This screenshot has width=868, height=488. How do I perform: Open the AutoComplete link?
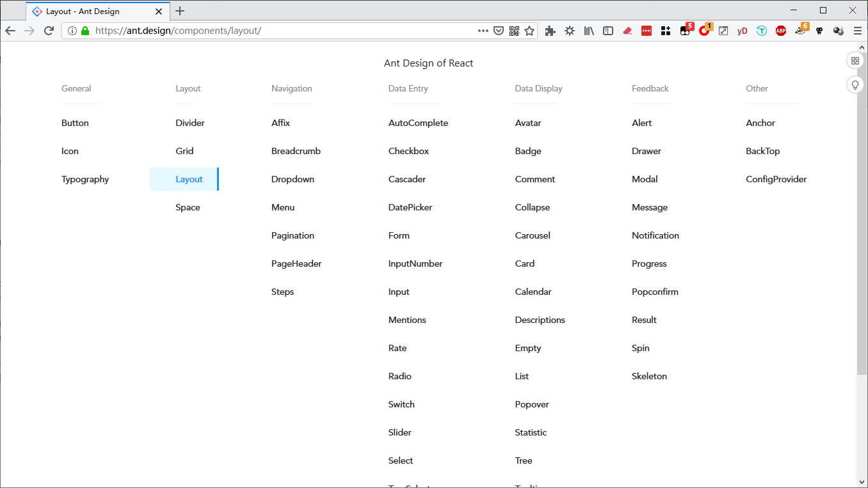point(418,123)
